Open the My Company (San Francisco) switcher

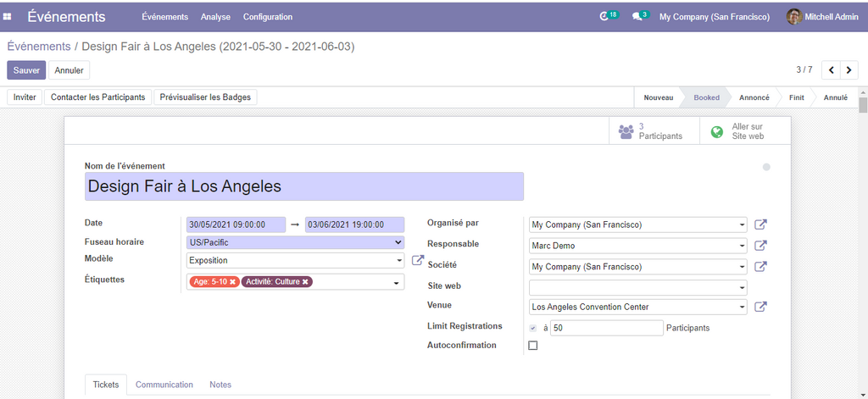point(714,17)
